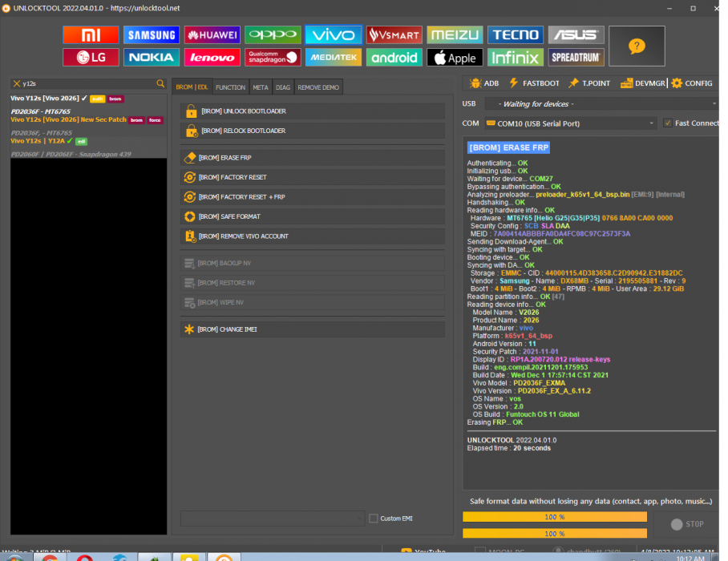Viewport: 728px width, 561px height.
Task: Select the Vivo brand icon
Action: pyautogui.click(x=334, y=34)
